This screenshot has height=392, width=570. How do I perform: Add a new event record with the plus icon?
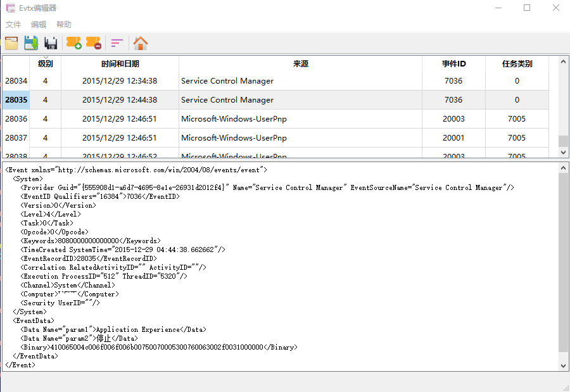coord(73,43)
